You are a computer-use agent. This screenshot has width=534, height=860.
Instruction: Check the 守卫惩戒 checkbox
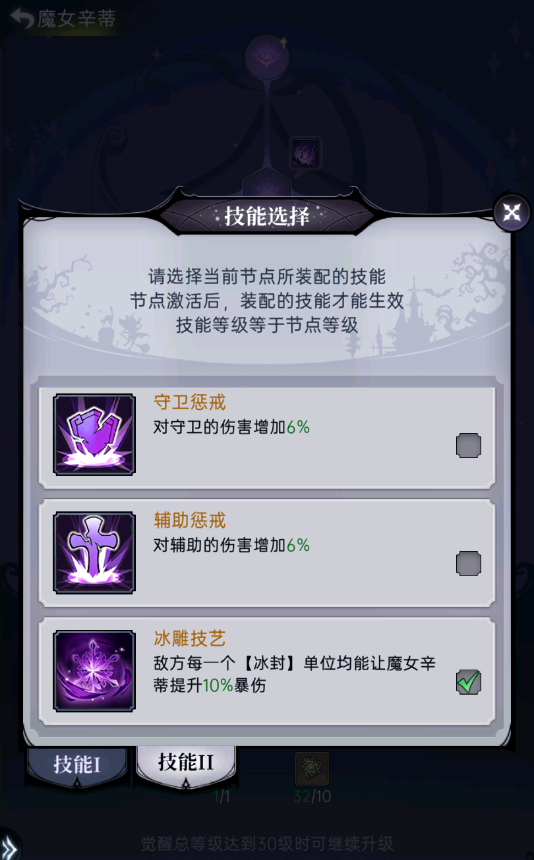[x=468, y=445]
